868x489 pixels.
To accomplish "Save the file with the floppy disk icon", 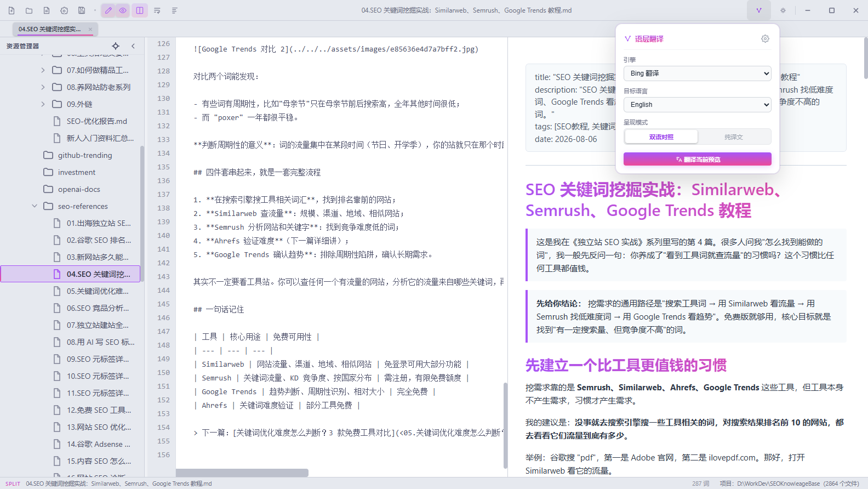I will tap(82, 10).
